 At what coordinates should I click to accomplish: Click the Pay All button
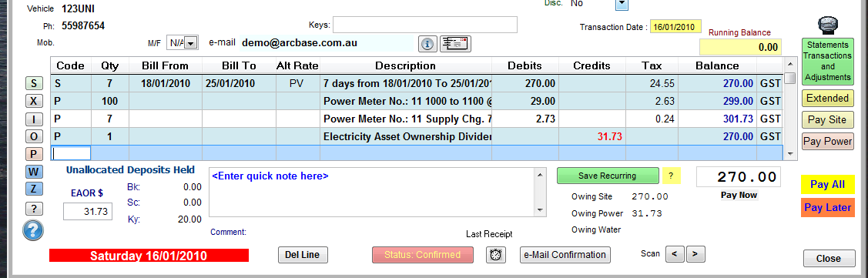827,184
